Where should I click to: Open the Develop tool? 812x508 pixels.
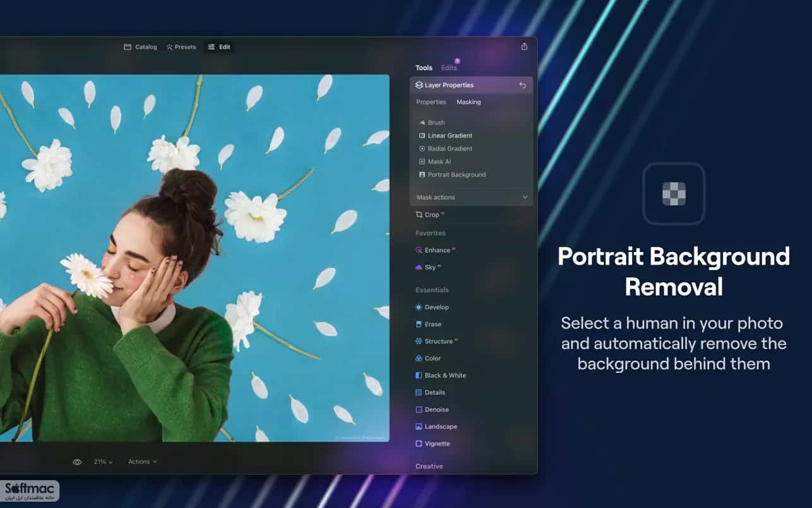pyautogui.click(x=432, y=307)
